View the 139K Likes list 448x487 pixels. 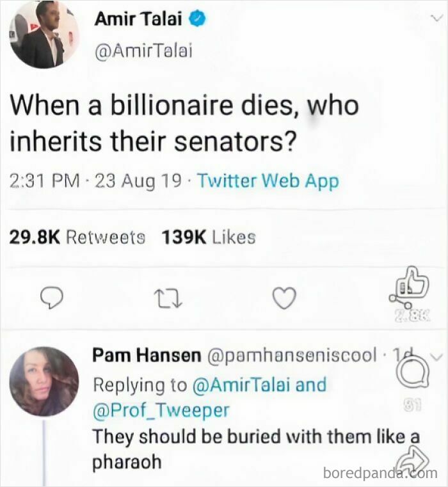click(x=209, y=237)
